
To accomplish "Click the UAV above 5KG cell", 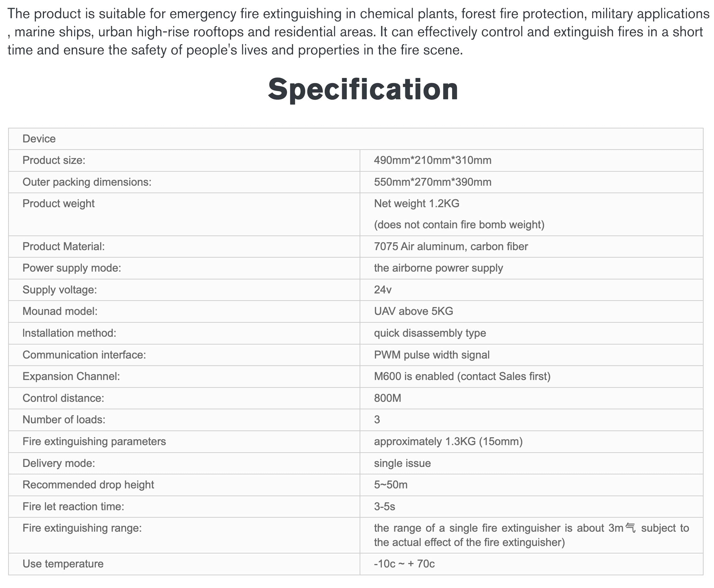I will tap(413, 311).
